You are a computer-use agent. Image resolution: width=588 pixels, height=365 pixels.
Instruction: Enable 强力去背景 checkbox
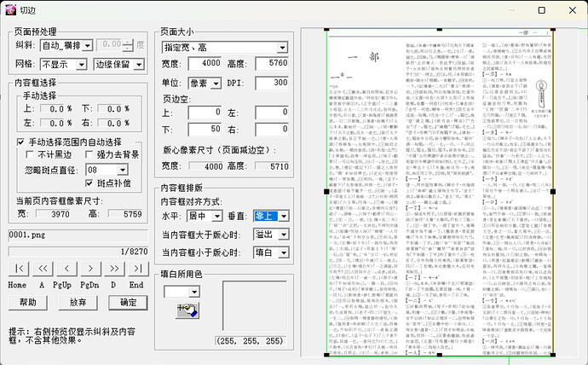click(89, 154)
